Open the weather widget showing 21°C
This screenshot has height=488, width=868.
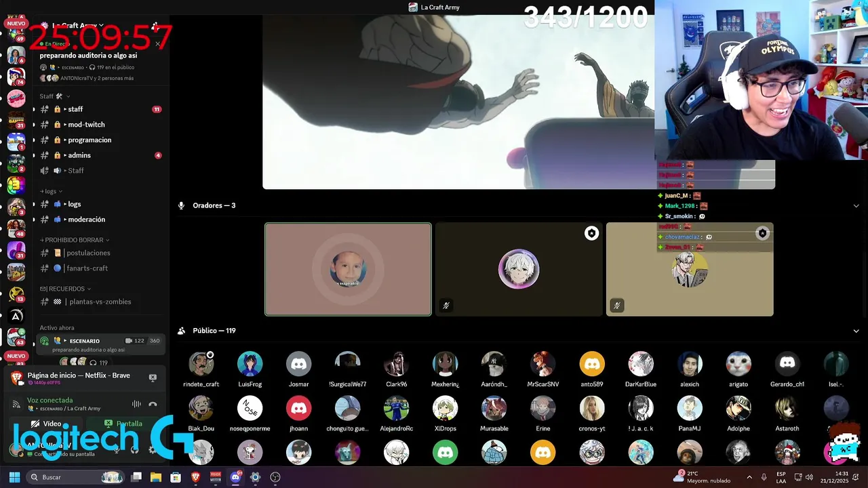(702, 477)
